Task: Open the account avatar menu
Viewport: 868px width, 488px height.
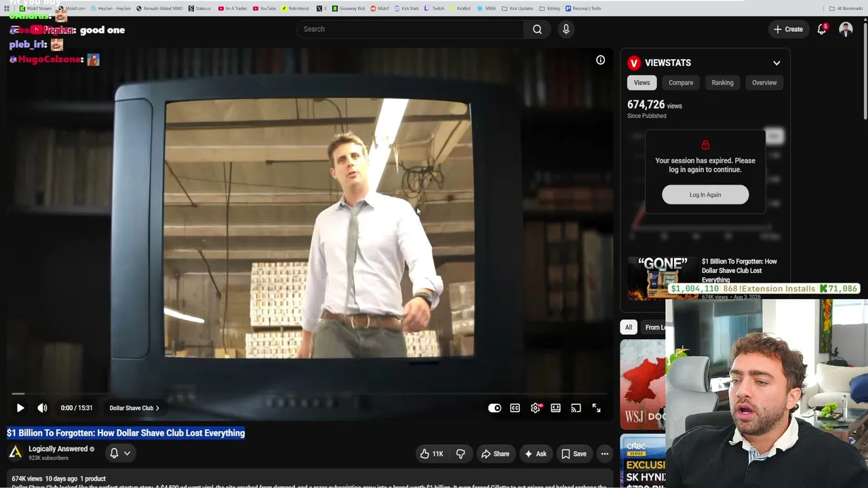Action: (846, 29)
